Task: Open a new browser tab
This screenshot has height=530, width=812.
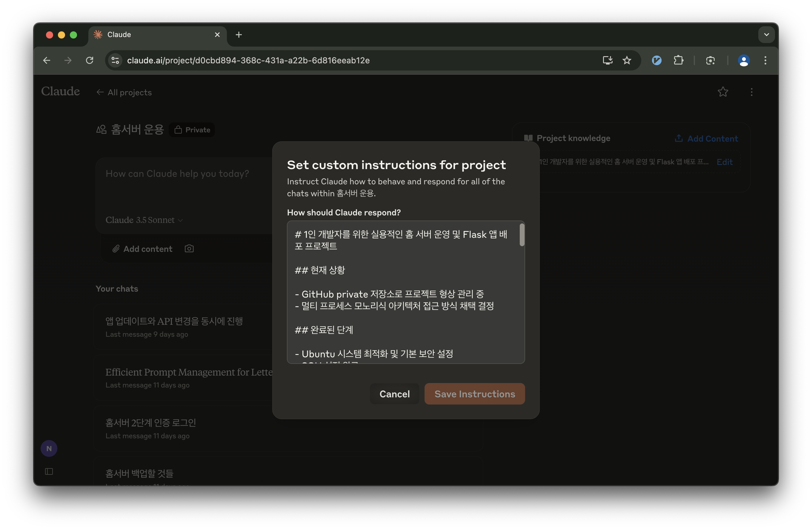Action: point(239,34)
